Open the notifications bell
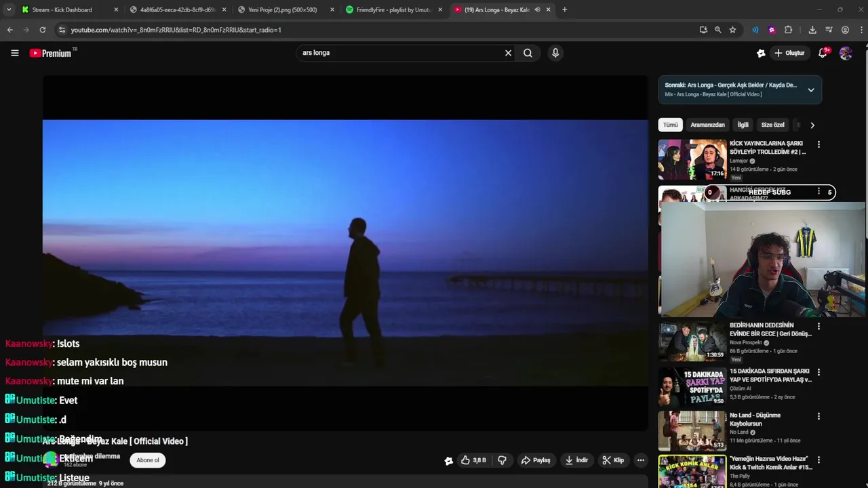Viewport: 868px width, 488px height. tap(823, 53)
